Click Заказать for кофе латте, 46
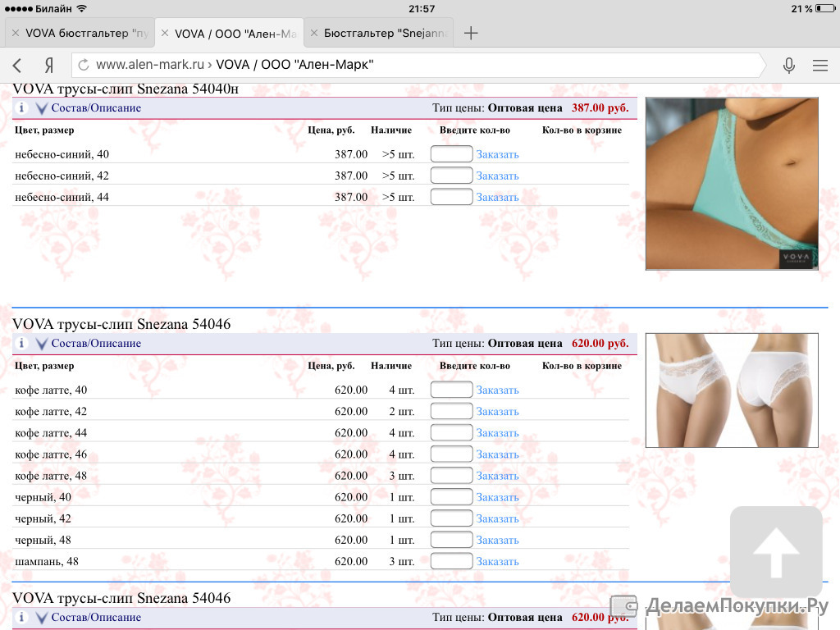Screen dimensions: 840x630 [x=498, y=454]
